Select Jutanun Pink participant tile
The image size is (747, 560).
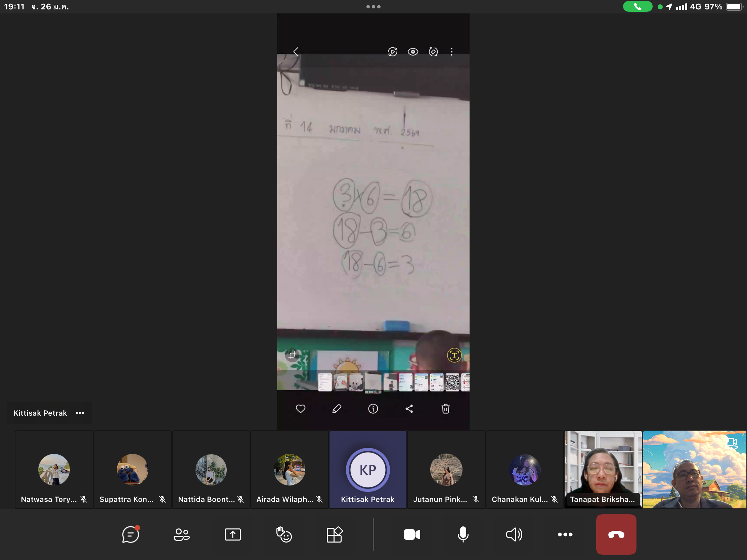446,470
